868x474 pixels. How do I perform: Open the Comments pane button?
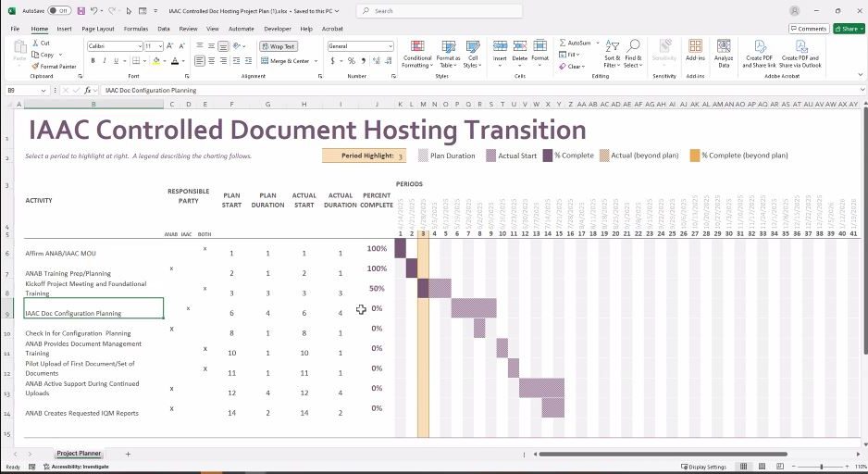809,29
